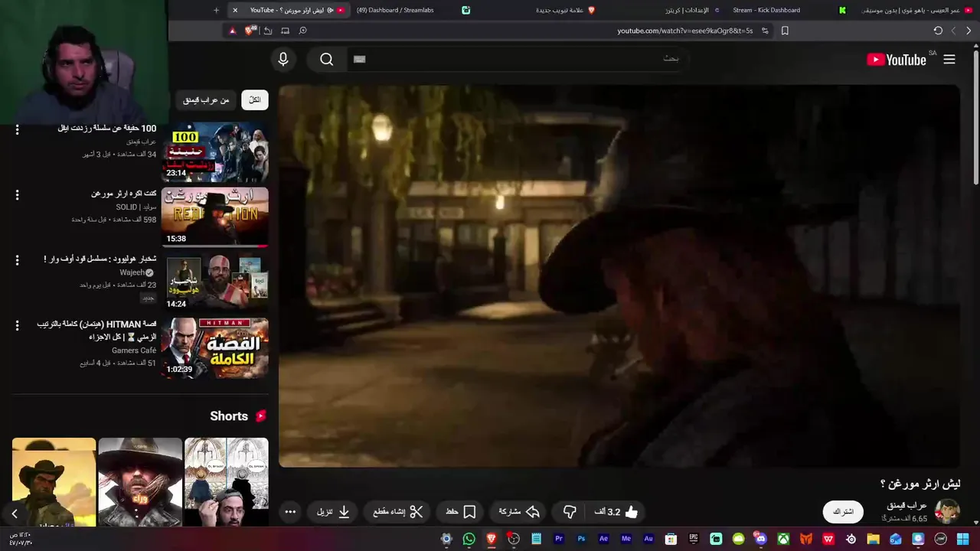Go forward with the browser right-chevron arrow
980x551 pixels.
[969, 31]
